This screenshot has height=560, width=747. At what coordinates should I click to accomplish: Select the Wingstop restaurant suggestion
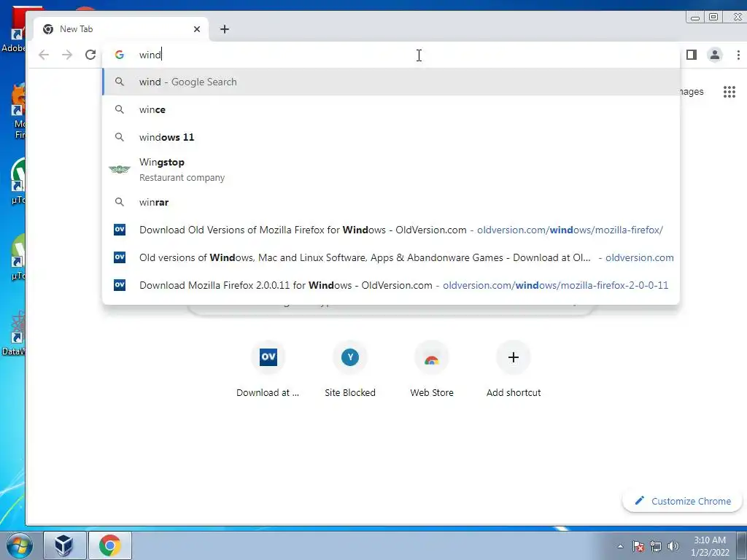(391, 169)
